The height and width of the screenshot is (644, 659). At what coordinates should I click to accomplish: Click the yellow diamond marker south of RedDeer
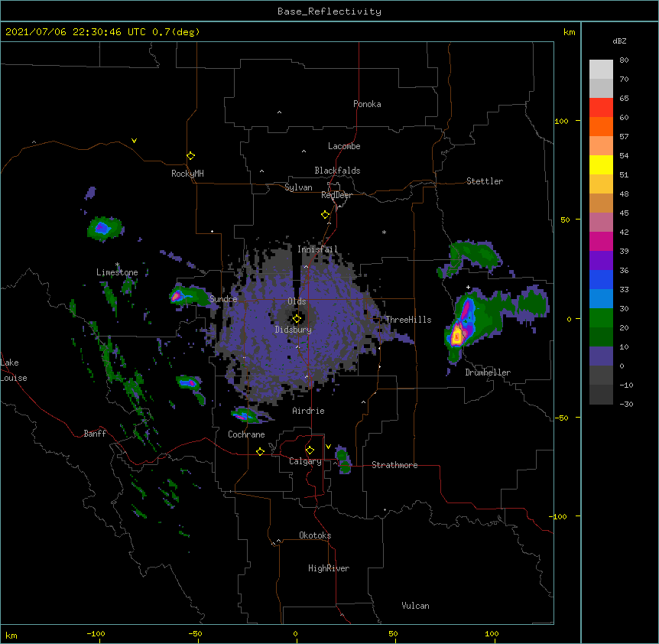click(x=326, y=215)
